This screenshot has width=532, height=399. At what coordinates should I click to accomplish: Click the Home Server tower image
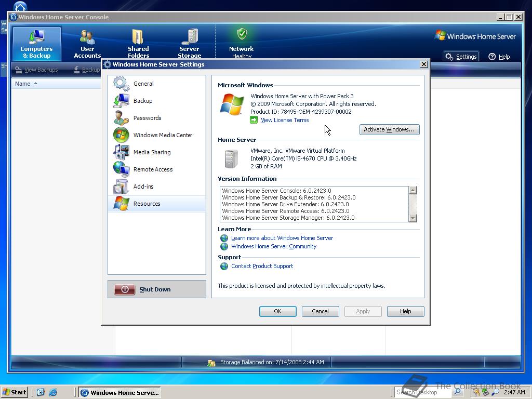(x=231, y=158)
